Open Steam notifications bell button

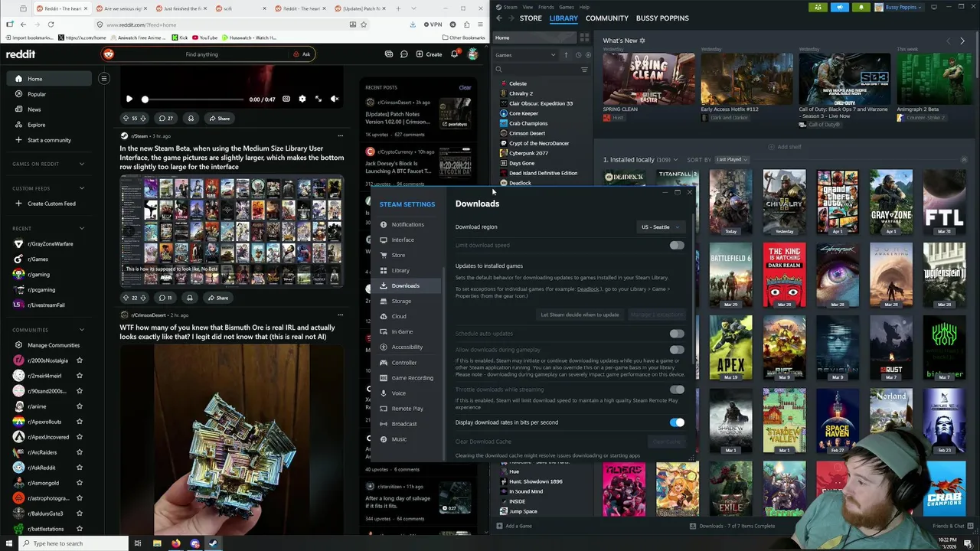861,7
